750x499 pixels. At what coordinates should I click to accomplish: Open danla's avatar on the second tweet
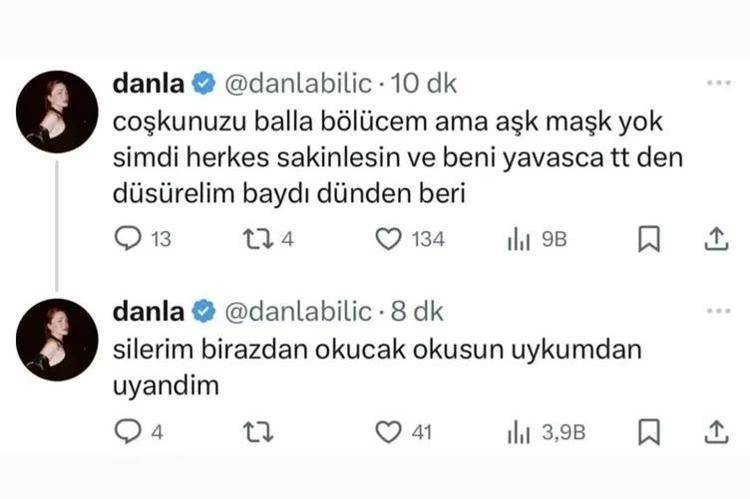(x=57, y=340)
